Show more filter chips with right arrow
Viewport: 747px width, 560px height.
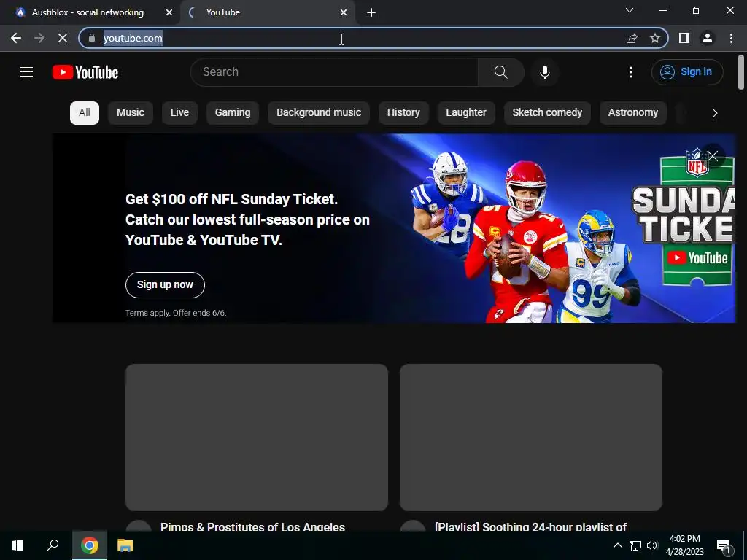714,113
